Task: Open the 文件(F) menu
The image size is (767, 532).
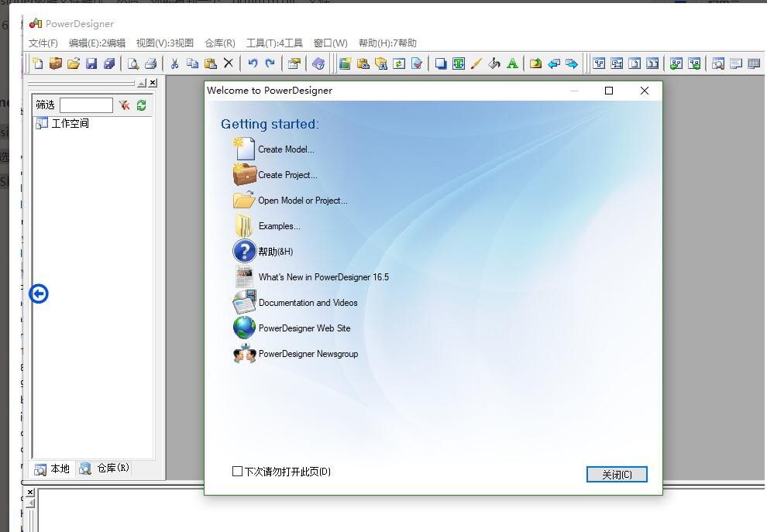Action: (43, 43)
